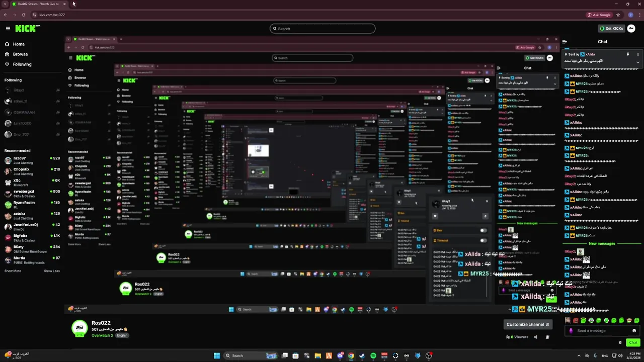Open recommended channel Bigfoltz
644x362 pixels.
[32, 238]
